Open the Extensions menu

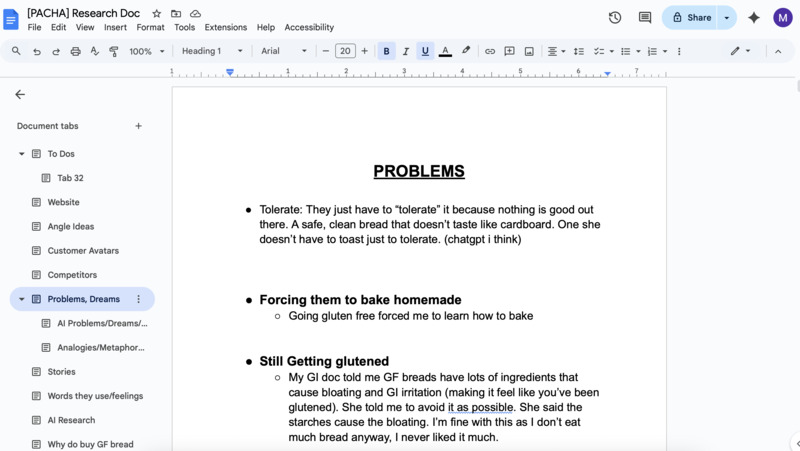point(226,28)
